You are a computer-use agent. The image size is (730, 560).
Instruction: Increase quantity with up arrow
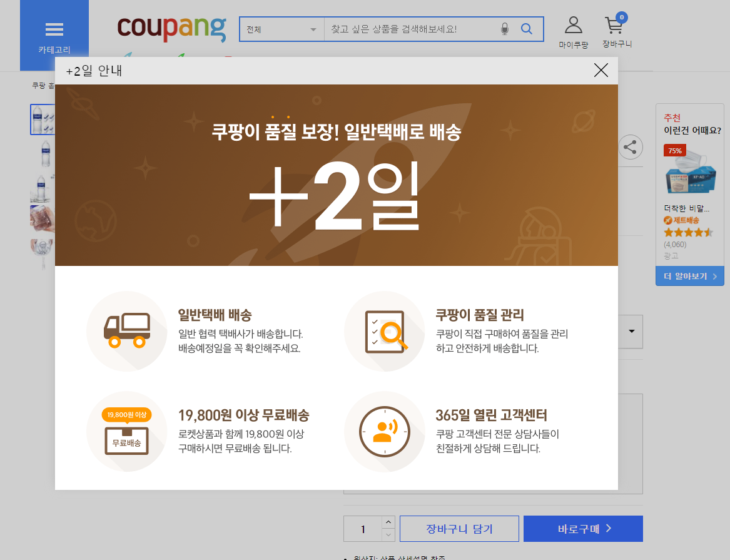(388, 522)
